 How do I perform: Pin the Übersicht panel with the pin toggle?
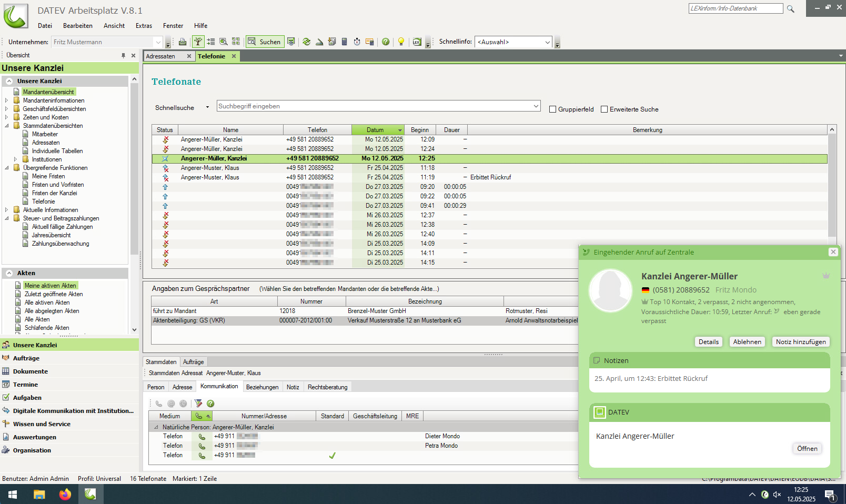[x=125, y=55]
